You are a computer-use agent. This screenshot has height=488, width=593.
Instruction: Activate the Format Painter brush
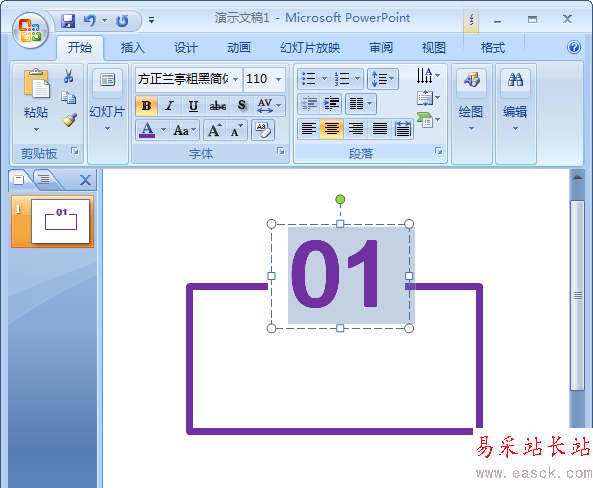69,120
